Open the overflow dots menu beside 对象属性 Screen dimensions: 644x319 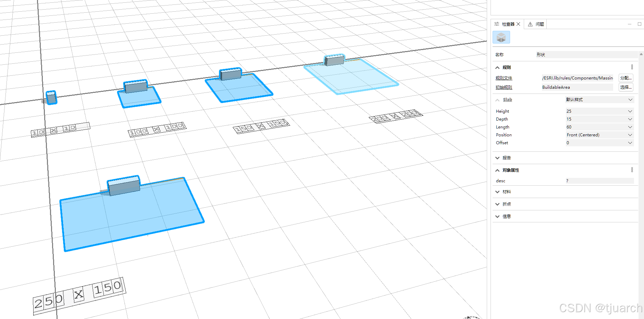point(632,169)
